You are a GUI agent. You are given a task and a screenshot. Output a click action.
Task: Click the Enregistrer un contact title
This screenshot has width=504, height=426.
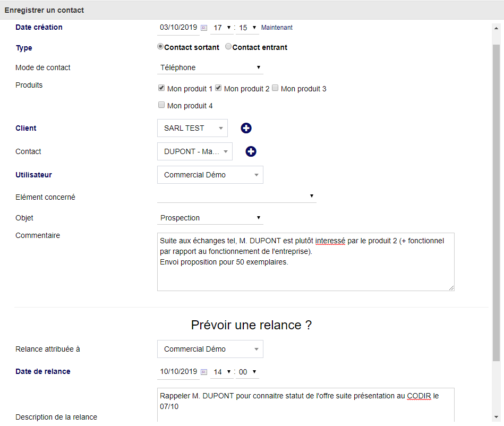[x=44, y=10]
